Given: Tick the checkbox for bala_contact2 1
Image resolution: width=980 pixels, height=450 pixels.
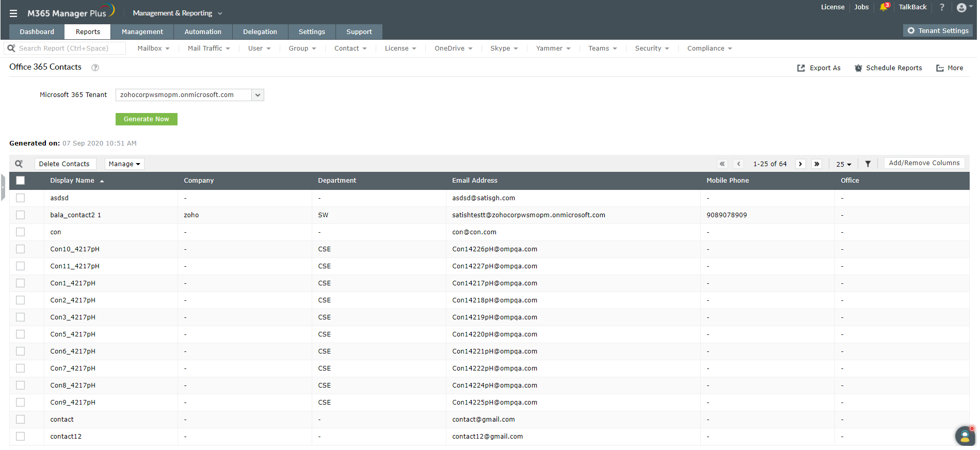Looking at the screenshot, I should point(21,215).
